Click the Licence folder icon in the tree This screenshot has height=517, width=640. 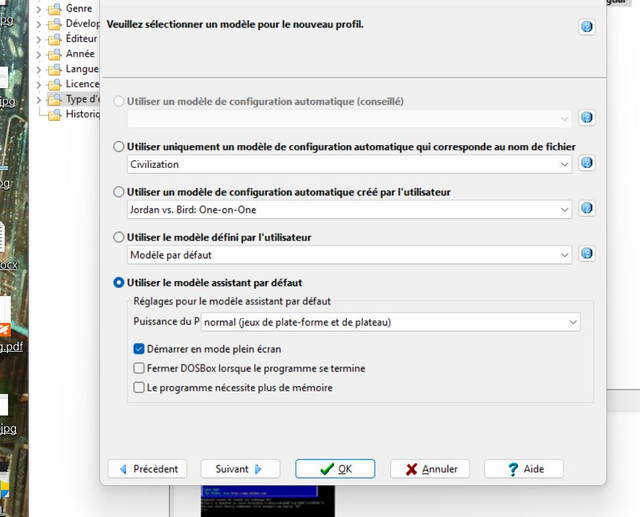pos(54,84)
